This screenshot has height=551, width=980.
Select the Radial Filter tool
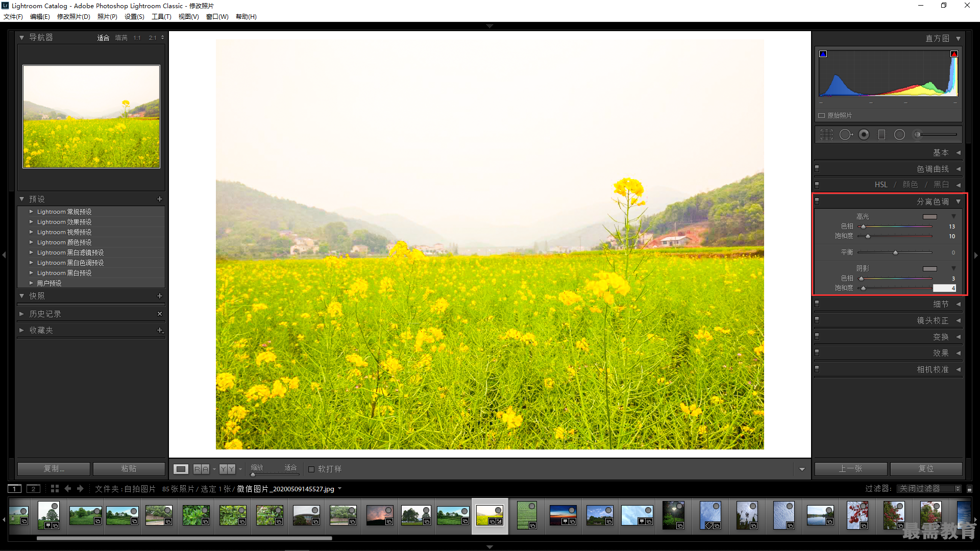point(899,135)
